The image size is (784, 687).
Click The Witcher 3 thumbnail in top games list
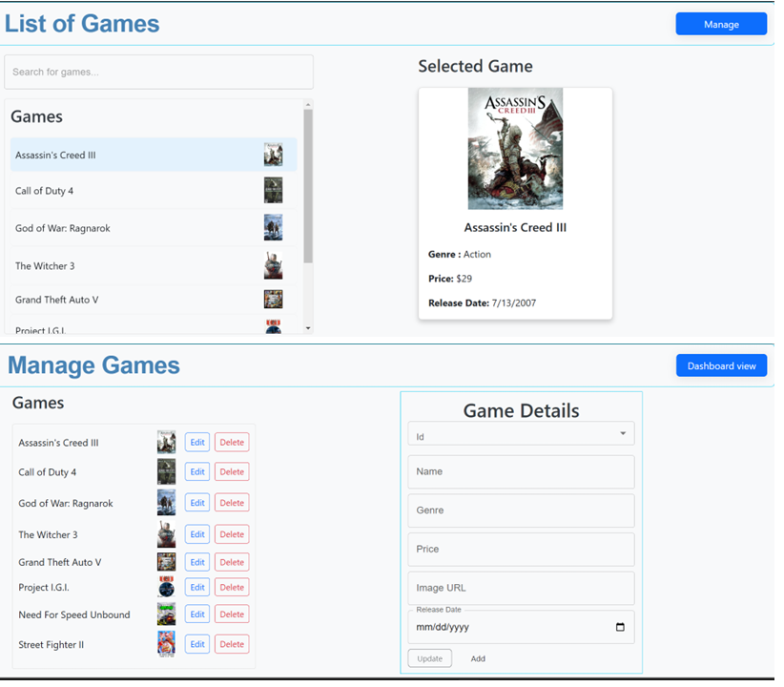coord(273,265)
